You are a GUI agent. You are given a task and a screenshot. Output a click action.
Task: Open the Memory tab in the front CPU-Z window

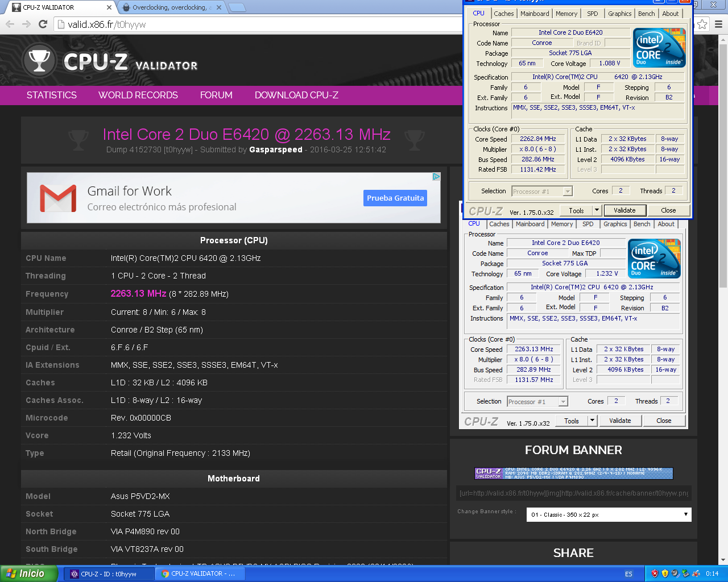click(566, 14)
